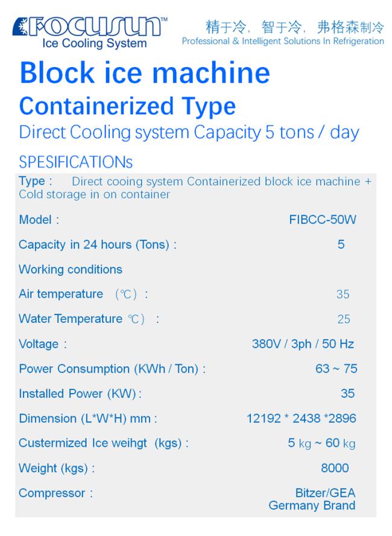This screenshot has width=392, height=536.
Task: Select the "Block ice machine" title
Action: [145, 73]
